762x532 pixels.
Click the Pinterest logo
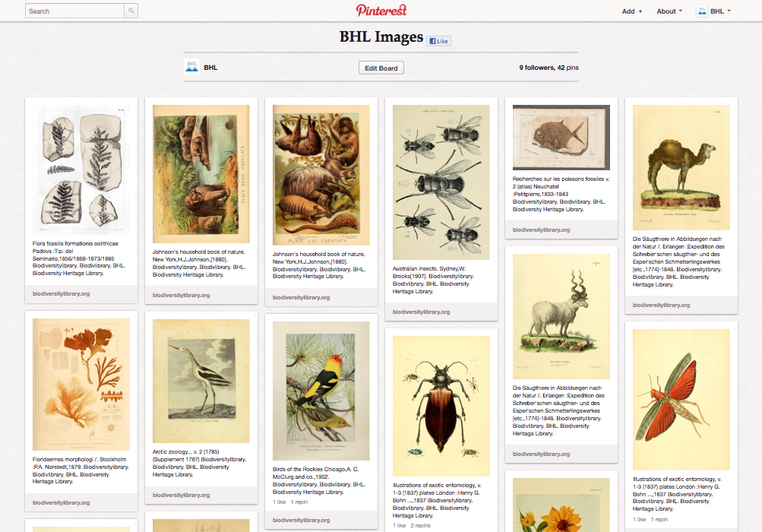(x=381, y=10)
